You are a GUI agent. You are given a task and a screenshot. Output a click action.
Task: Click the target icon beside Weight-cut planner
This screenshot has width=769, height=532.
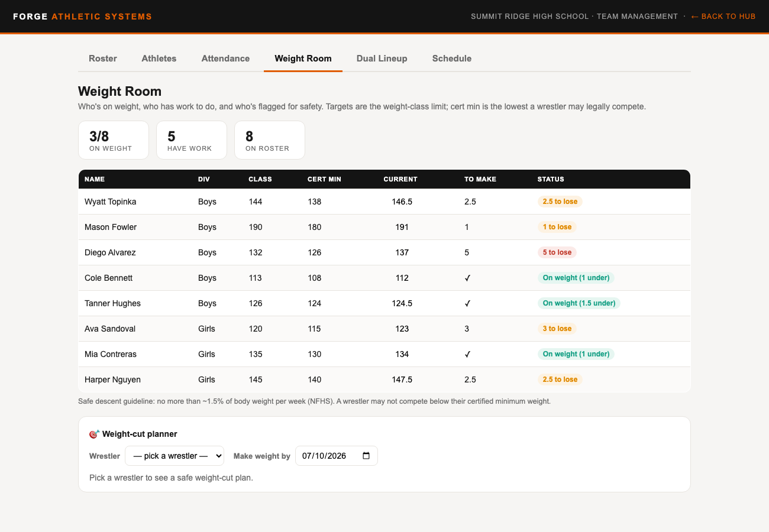point(94,434)
